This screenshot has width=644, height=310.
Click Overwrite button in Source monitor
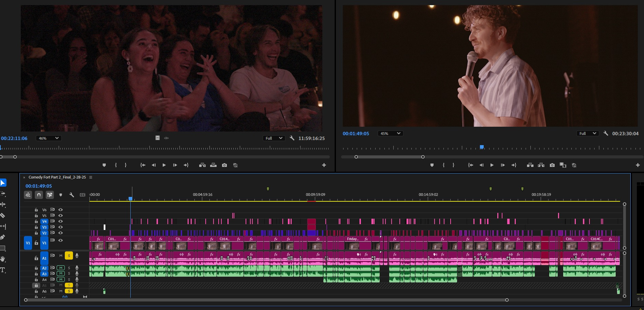click(213, 165)
